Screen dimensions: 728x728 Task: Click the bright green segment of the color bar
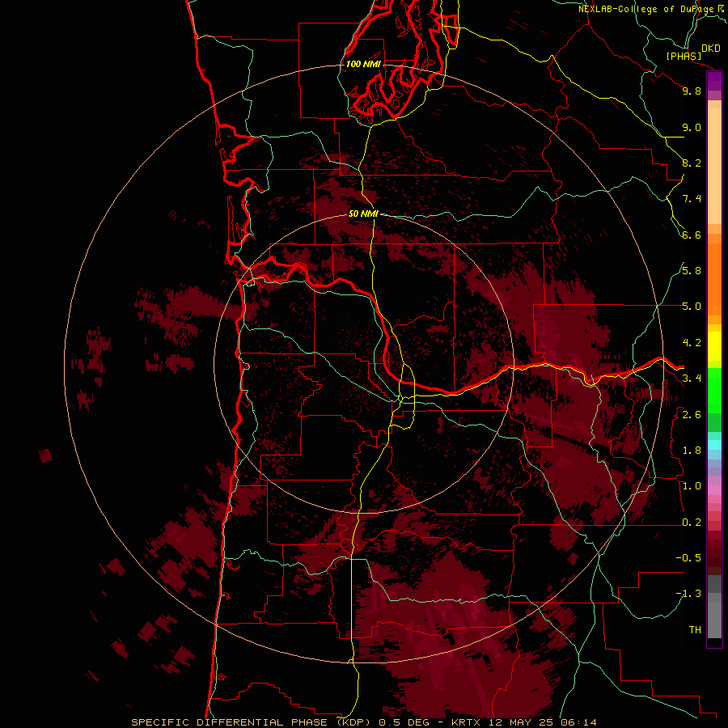[x=714, y=391]
